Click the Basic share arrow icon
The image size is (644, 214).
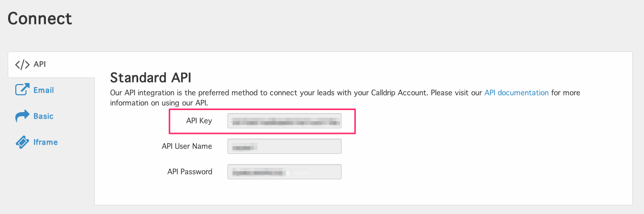[x=22, y=116]
